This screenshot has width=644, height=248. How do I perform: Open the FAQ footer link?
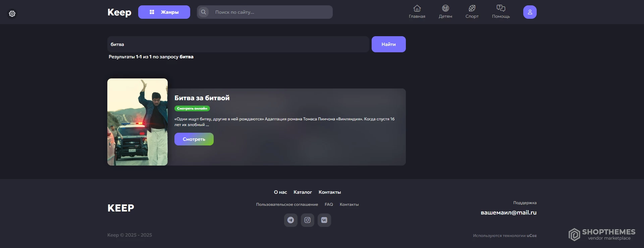pos(329,204)
